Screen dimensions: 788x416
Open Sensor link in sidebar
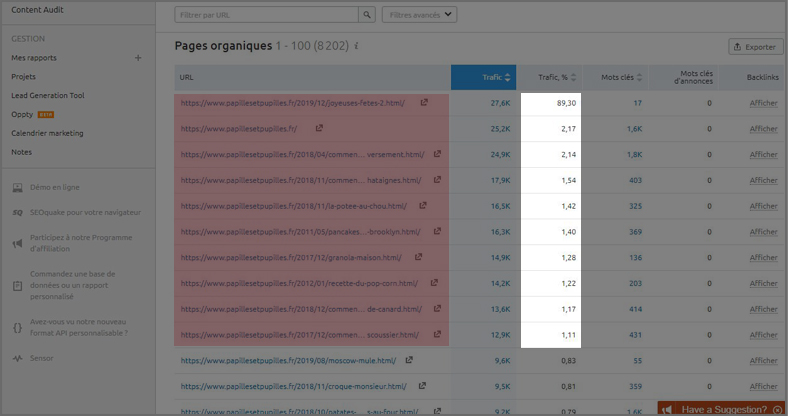pyautogui.click(x=42, y=358)
